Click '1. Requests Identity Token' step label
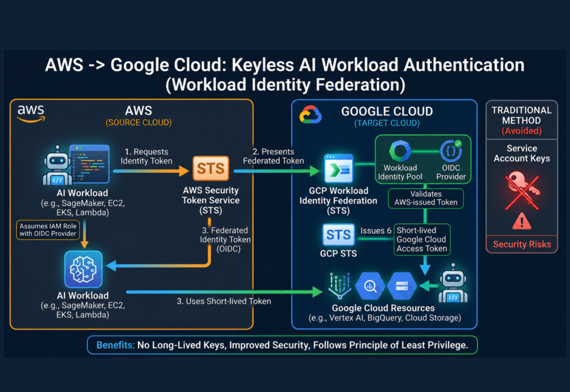This screenshot has width=570, height=392. tap(146, 156)
